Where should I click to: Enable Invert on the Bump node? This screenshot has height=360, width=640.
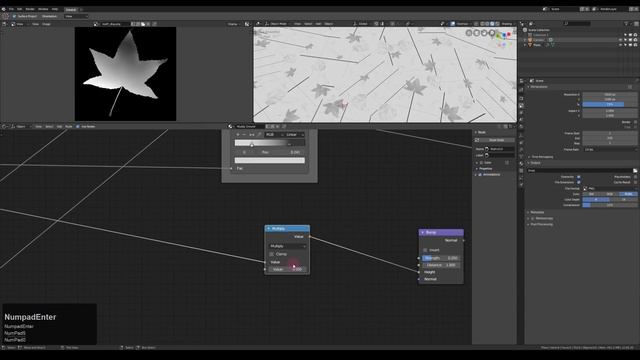[425, 250]
